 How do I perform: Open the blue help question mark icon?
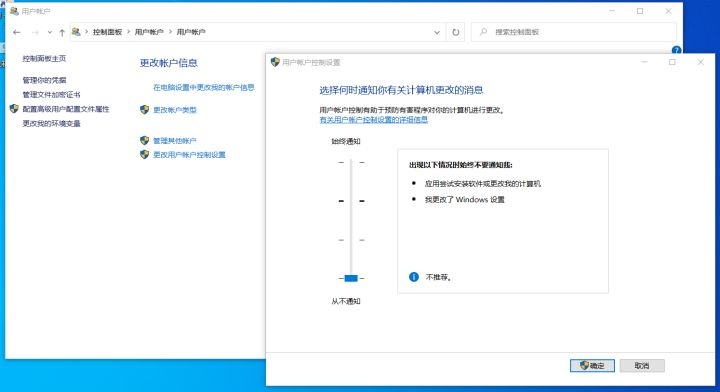676,50
